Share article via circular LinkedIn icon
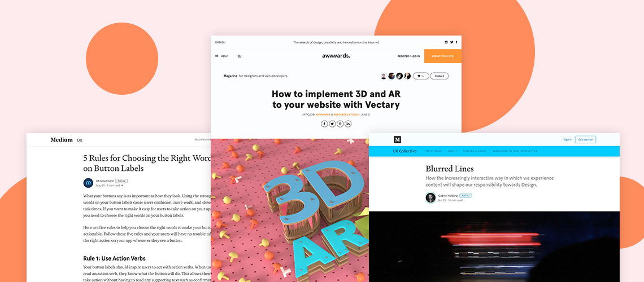Screen dimensions: 644x282 tap(349, 124)
